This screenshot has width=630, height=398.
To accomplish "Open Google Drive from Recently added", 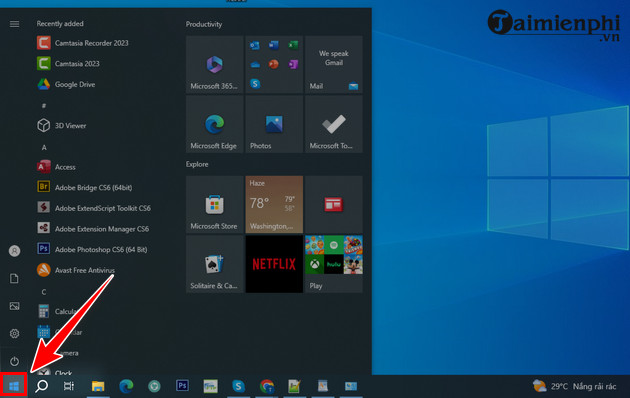I will (x=66, y=84).
